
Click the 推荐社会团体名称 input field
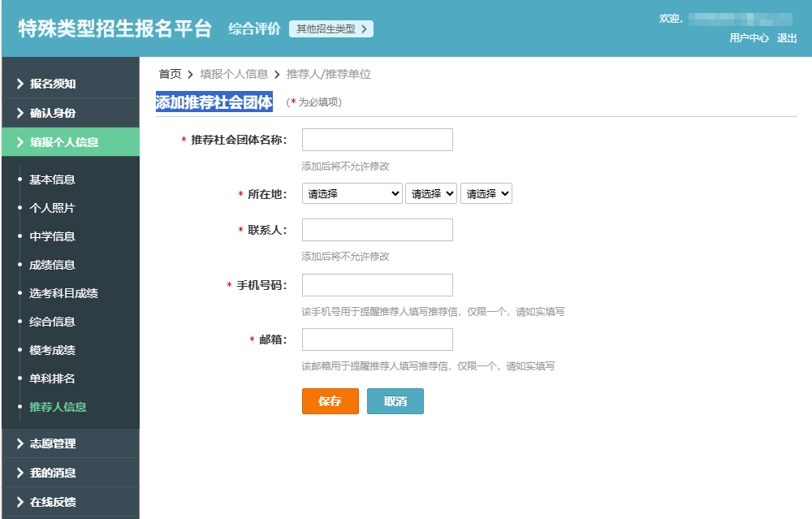[x=377, y=139]
